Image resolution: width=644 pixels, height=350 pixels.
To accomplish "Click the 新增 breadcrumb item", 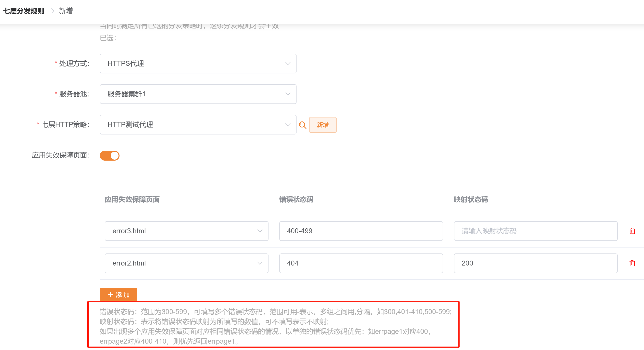I will 66,11.
